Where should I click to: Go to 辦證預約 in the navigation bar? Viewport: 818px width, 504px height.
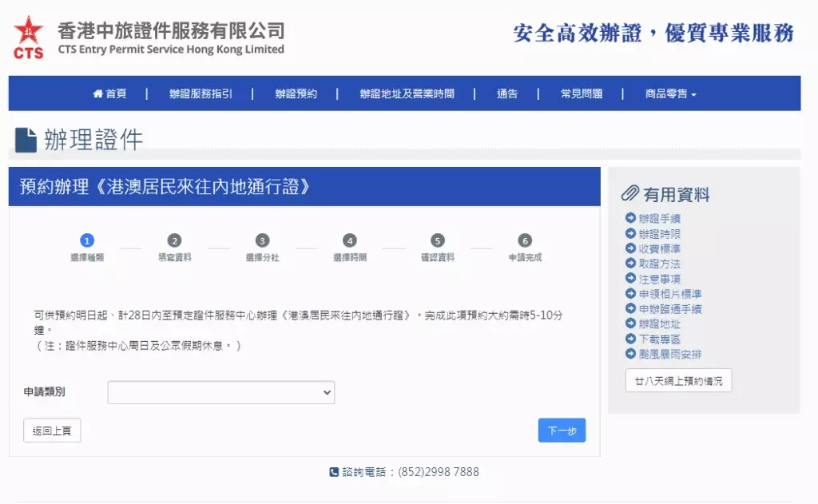[x=296, y=94]
